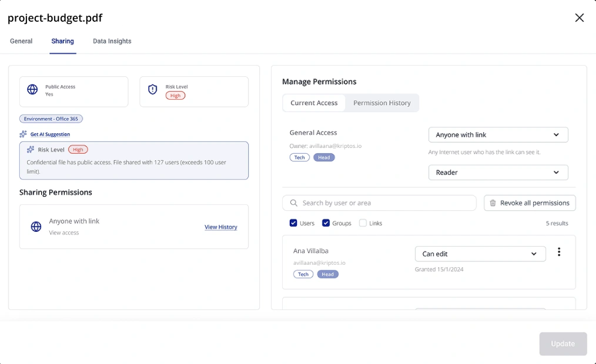Image resolution: width=596 pixels, height=364 pixels.
Task: Open the Anyone with link access dropdown
Action: tap(497, 134)
